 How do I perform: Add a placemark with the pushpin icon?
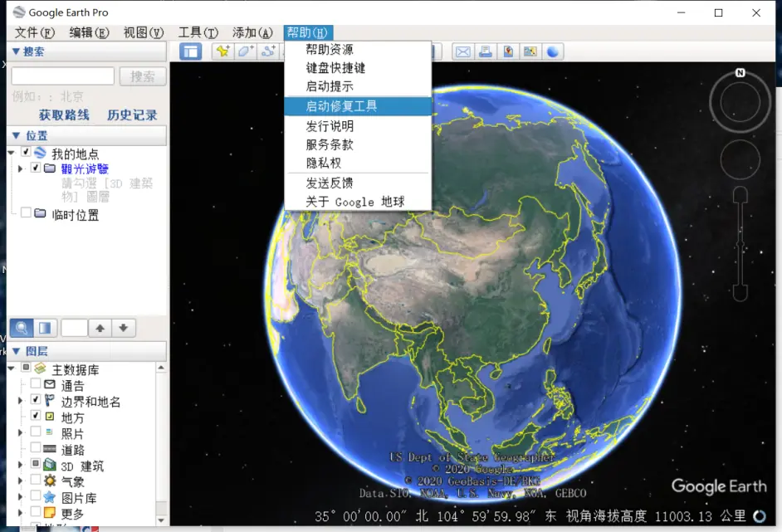tap(223, 51)
